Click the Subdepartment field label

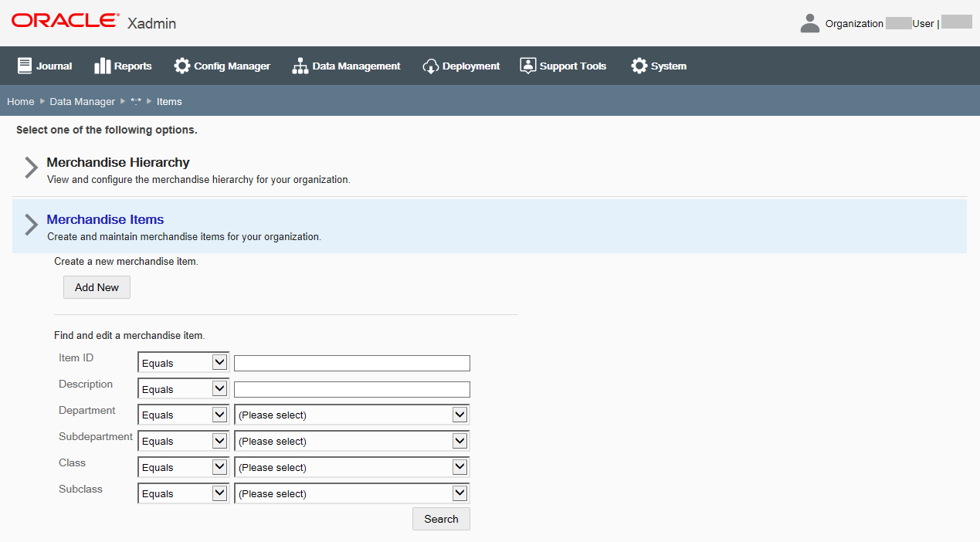(96, 436)
